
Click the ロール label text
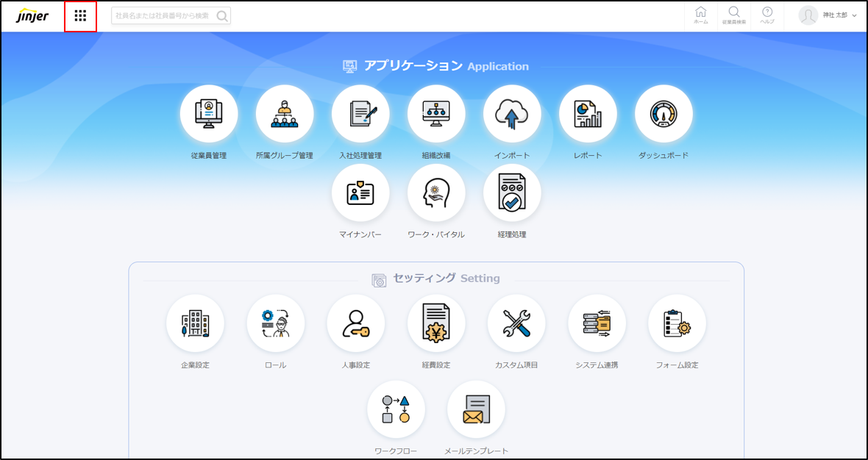click(276, 365)
